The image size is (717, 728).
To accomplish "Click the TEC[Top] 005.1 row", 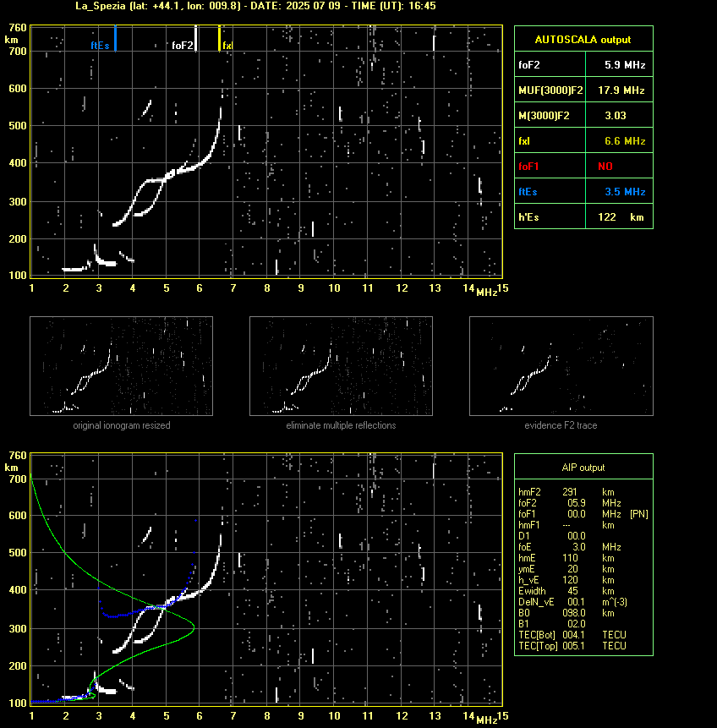I will (x=572, y=646).
